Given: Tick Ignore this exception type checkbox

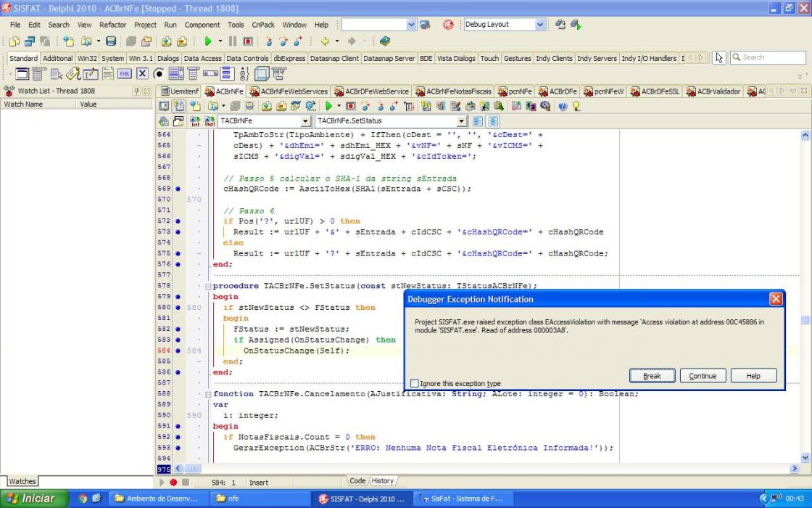Looking at the screenshot, I should (x=414, y=384).
